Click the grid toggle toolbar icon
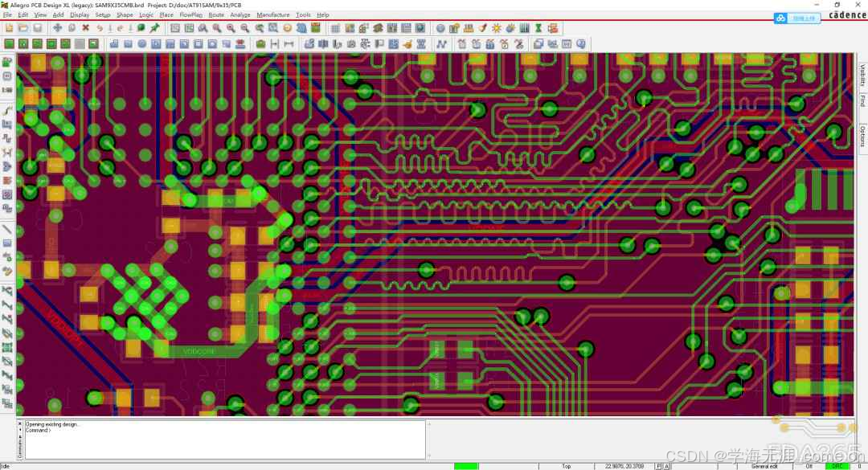The image size is (868, 470). (x=335, y=27)
